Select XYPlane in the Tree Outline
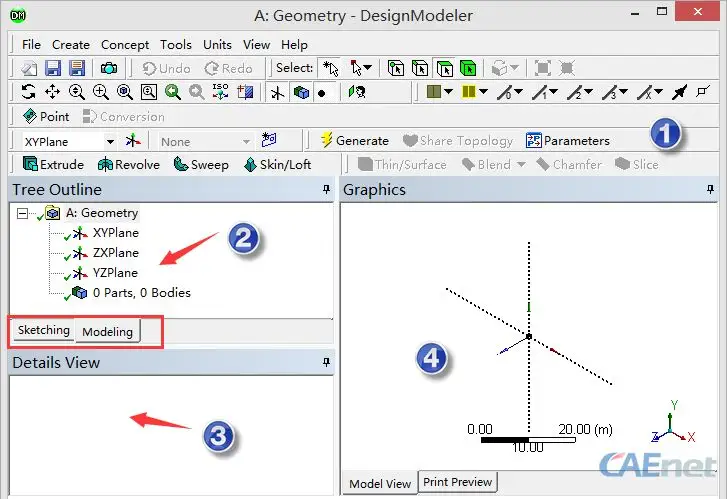This screenshot has height=499, width=727. pyautogui.click(x=115, y=233)
